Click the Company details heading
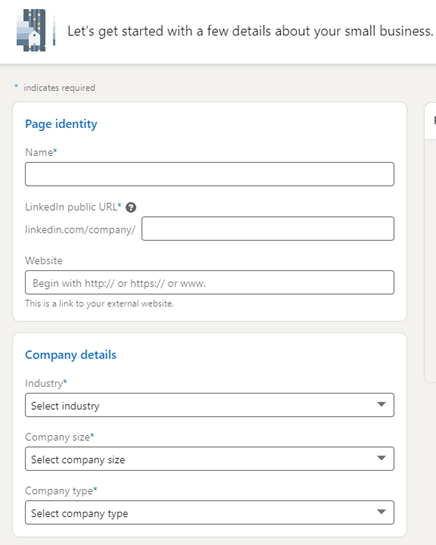The height and width of the screenshot is (545, 436). 71,355
